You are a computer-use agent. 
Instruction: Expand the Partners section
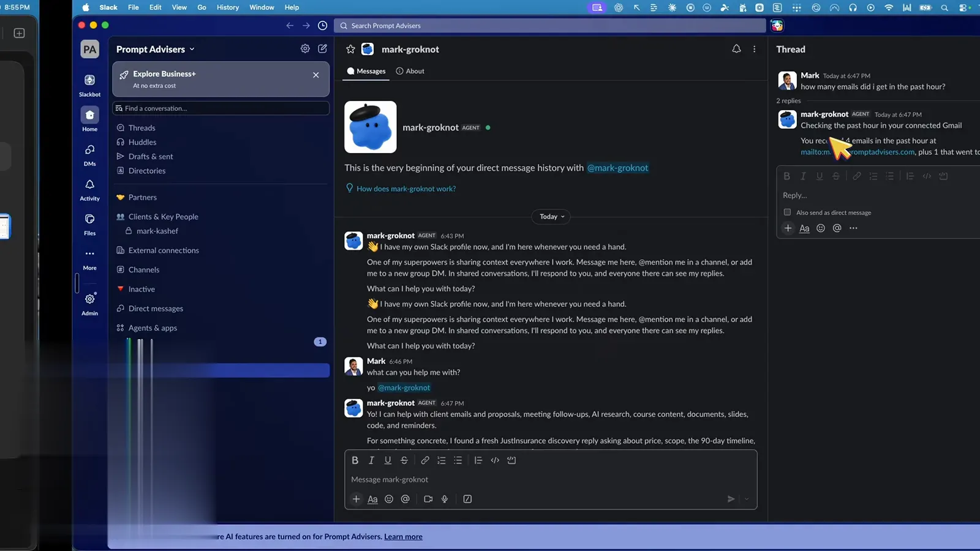[142, 197]
